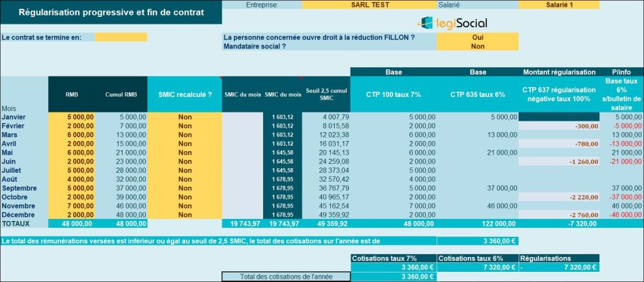Click the 'CTP 100 taux 7%' column header
The width and height of the screenshot is (644, 282).
tap(394, 94)
